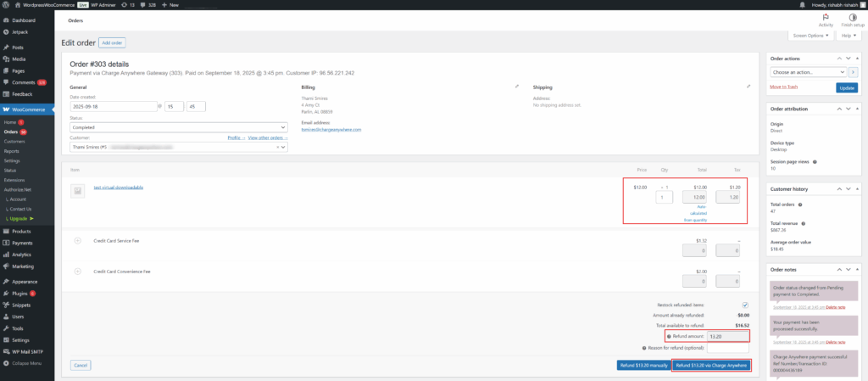
Task: Click Refund $13.20 via Charge Anywhere
Action: (711, 365)
